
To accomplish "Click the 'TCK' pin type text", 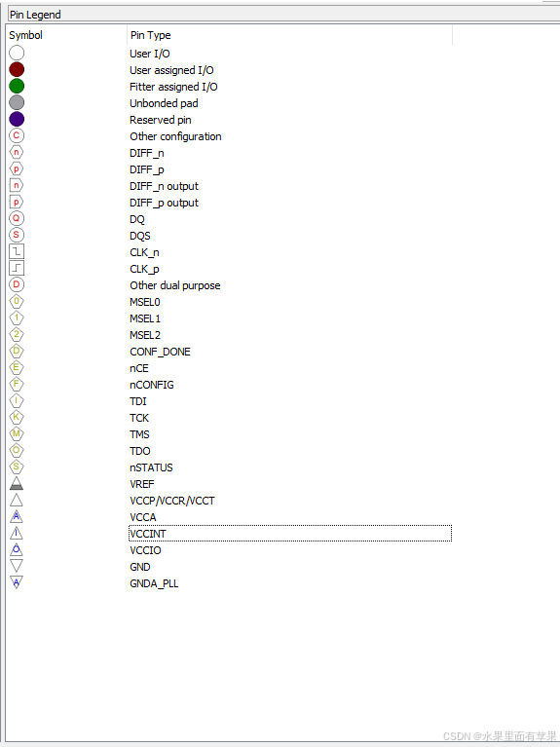I will [139, 418].
